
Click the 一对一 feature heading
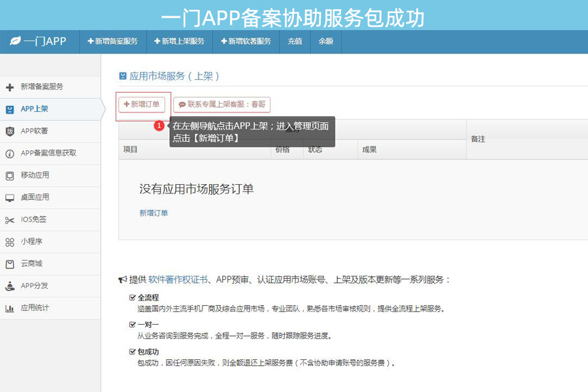[148, 325]
